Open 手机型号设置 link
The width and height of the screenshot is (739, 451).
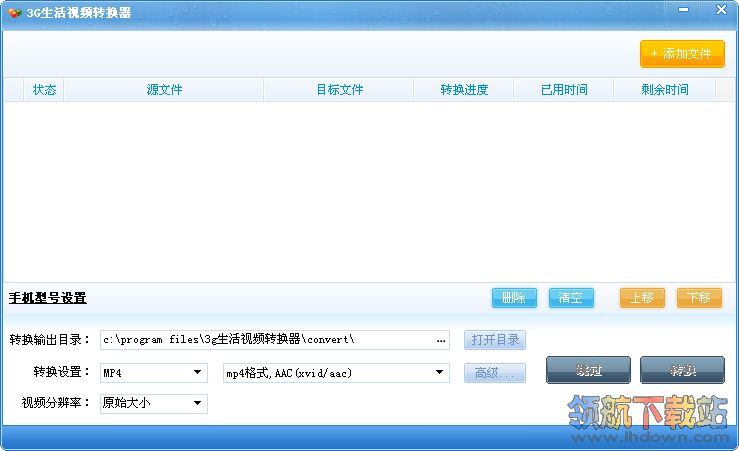click(x=48, y=298)
